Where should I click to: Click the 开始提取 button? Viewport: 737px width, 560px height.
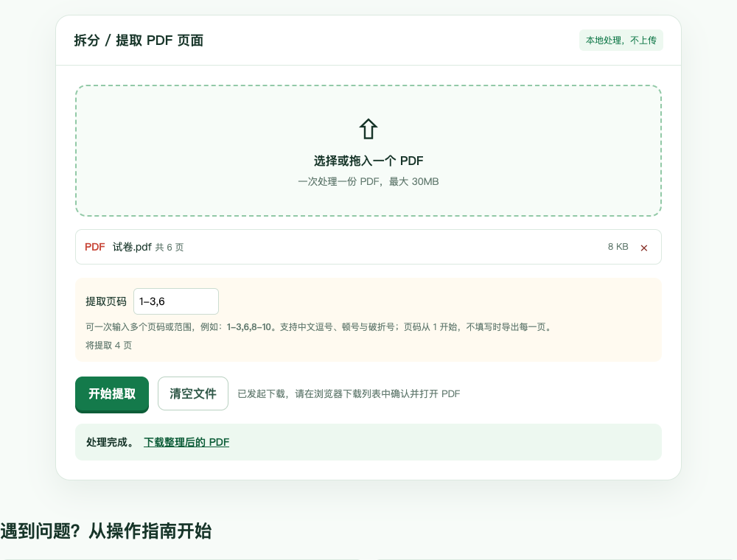point(112,394)
